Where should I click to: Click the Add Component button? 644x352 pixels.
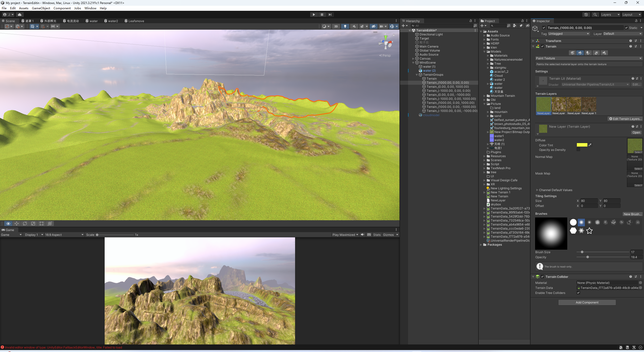(x=587, y=302)
